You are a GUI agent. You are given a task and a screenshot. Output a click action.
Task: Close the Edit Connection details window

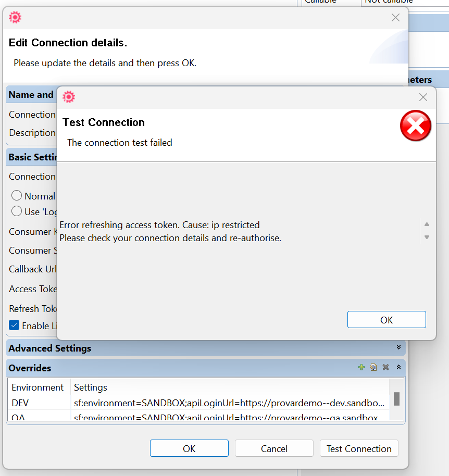(x=395, y=18)
